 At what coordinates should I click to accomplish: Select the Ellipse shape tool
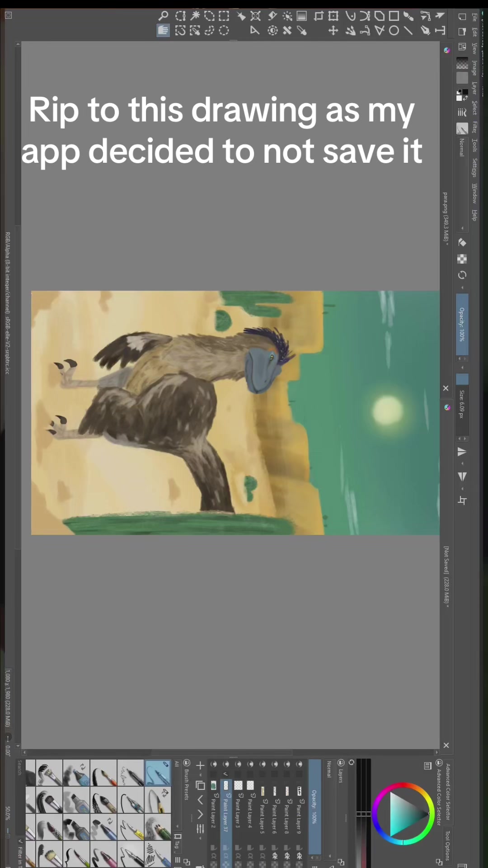394,30
